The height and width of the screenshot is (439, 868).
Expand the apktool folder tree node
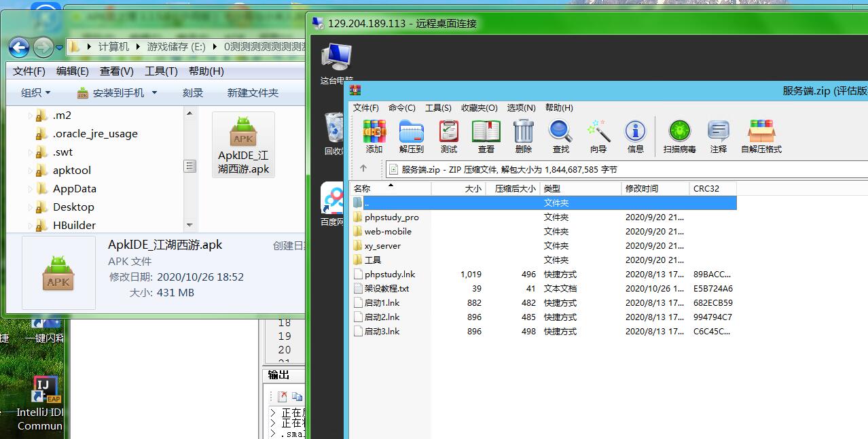[x=31, y=171]
